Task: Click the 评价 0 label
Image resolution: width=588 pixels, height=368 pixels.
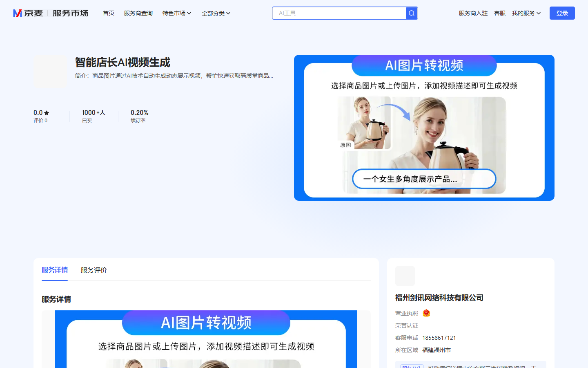Action: pyautogui.click(x=40, y=121)
